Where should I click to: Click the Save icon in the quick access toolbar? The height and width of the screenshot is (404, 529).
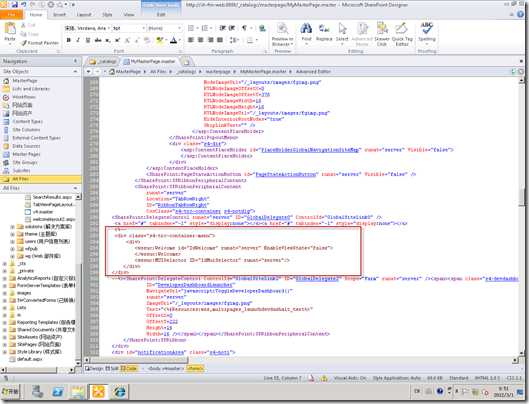point(15,4)
